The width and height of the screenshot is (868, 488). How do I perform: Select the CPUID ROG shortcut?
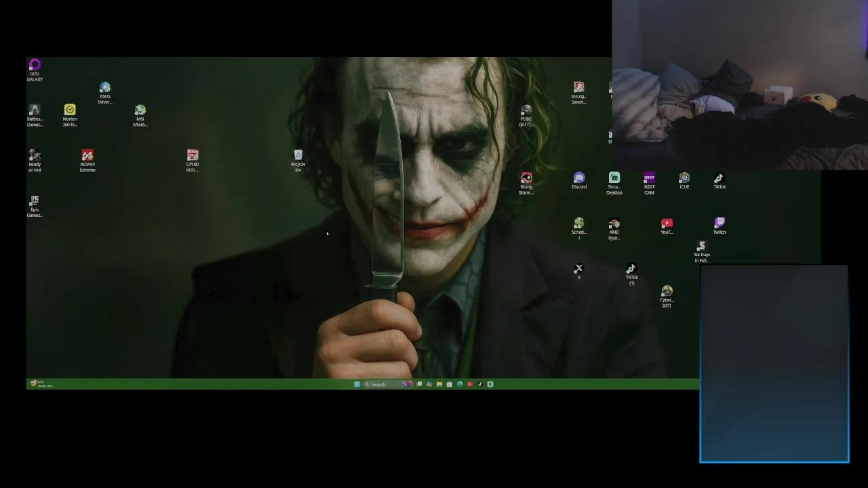pos(193,161)
